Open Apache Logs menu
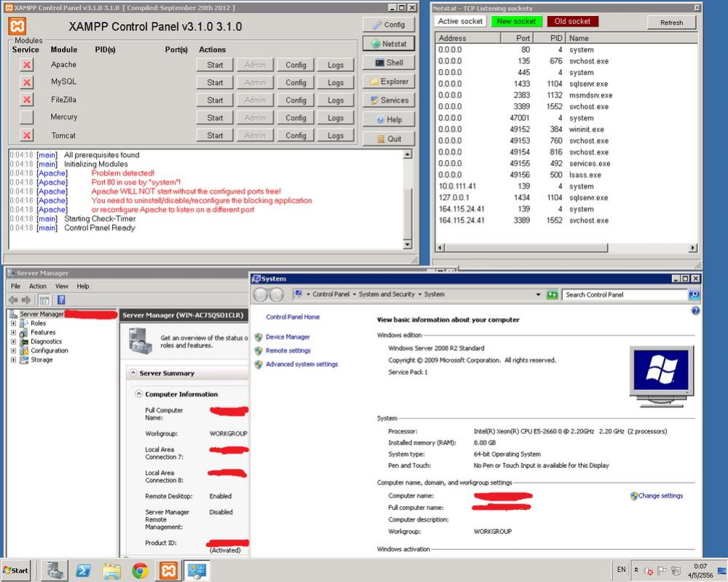The width and height of the screenshot is (728, 582). [x=336, y=65]
